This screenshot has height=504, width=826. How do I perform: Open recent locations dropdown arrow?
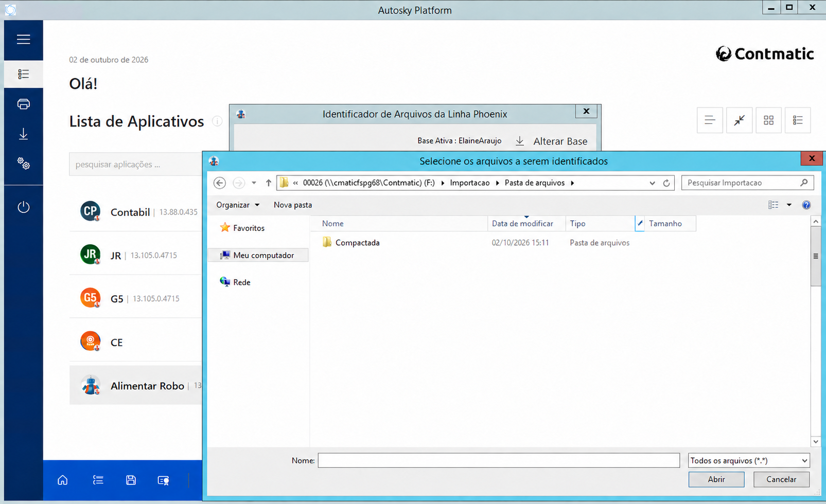(x=254, y=183)
